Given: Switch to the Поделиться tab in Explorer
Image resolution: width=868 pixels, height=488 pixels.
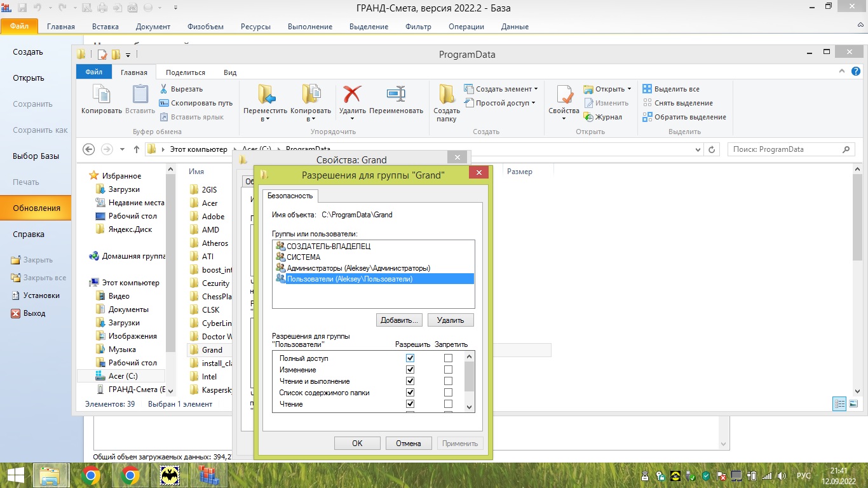Looking at the screenshot, I should pyautogui.click(x=186, y=72).
